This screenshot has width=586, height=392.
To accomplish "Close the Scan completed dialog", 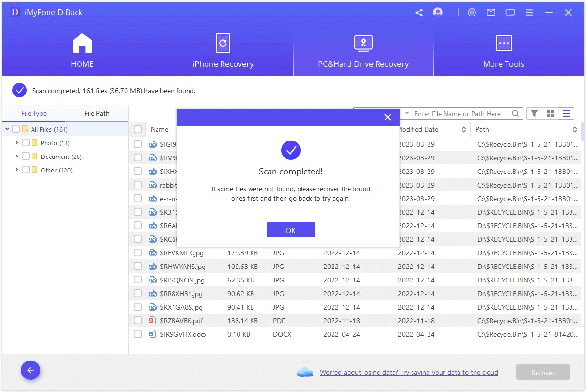I will [x=387, y=117].
